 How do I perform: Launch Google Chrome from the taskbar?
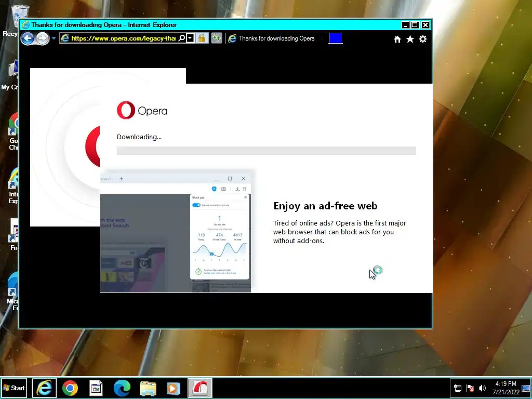(x=70, y=388)
